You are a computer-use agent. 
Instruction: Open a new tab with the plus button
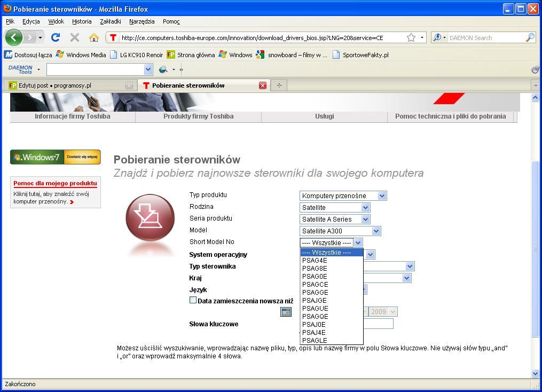tap(279, 85)
